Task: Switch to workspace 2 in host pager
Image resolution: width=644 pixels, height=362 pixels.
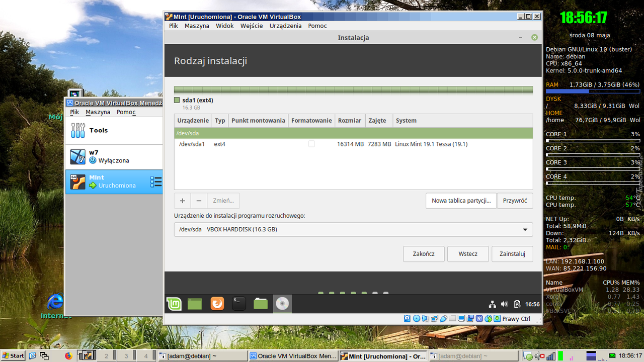Action: tap(106, 356)
